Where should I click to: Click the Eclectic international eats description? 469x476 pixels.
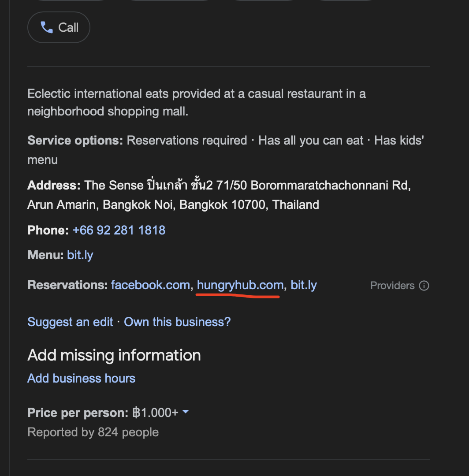coord(196,103)
